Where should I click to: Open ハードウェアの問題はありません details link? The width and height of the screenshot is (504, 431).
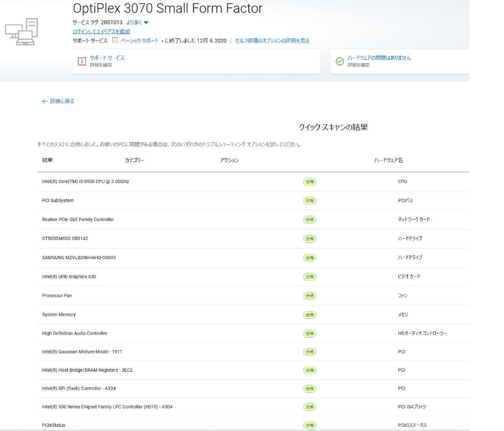pyautogui.click(x=379, y=58)
